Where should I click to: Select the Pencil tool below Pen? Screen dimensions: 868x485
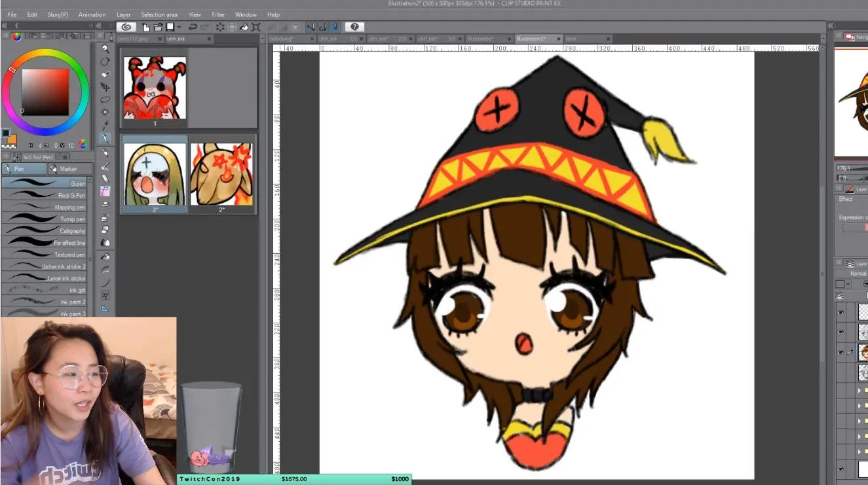[105, 153]
